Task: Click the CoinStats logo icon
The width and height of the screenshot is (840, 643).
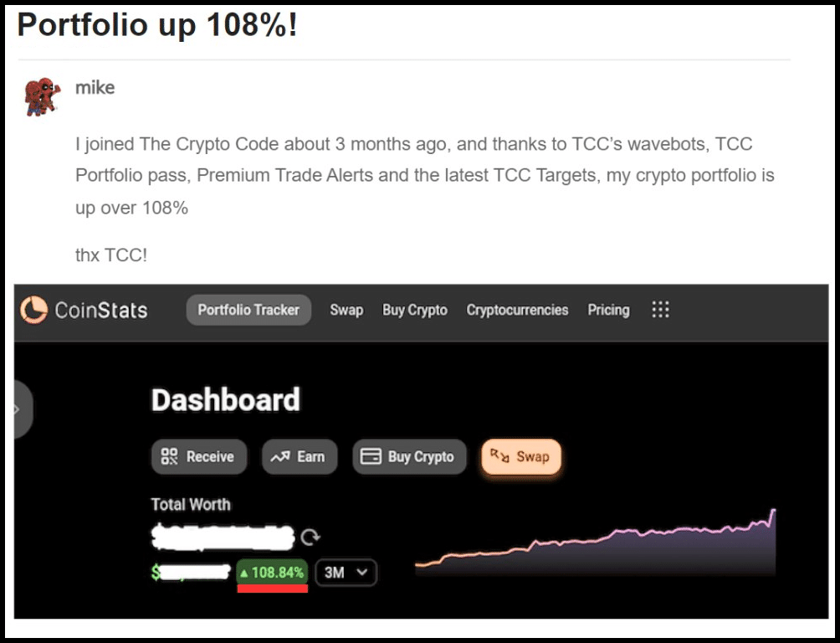Action: point(34,310)
